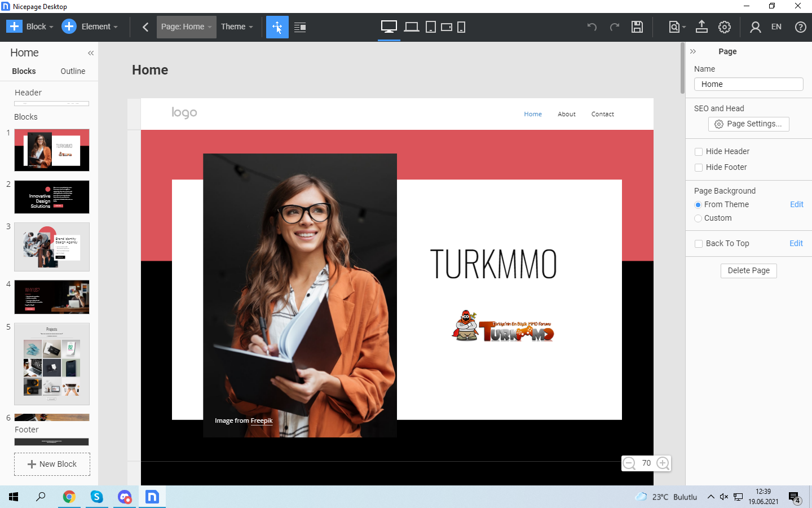Switch to phone preview mode

pos(461,27)
